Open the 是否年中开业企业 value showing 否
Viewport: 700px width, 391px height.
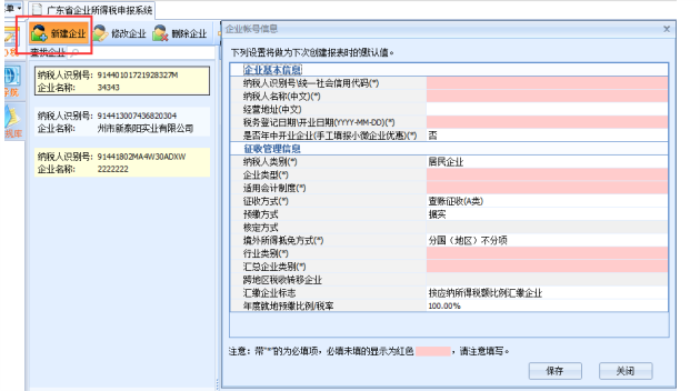point(547,135)
